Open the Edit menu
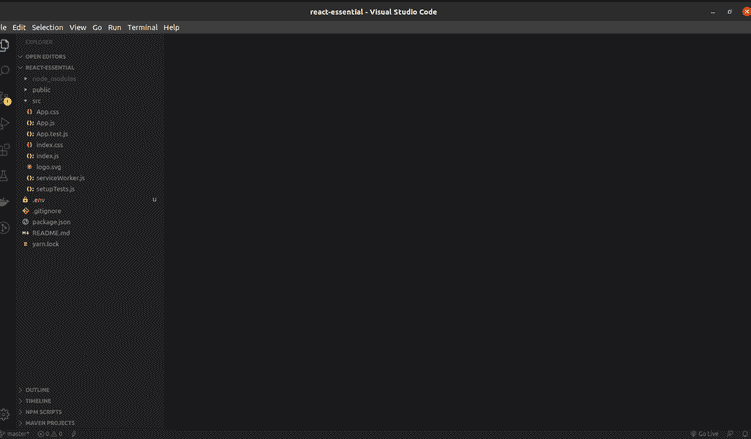Image resolution: width=751 pixels, height=439 pixels. click(19, 27)
